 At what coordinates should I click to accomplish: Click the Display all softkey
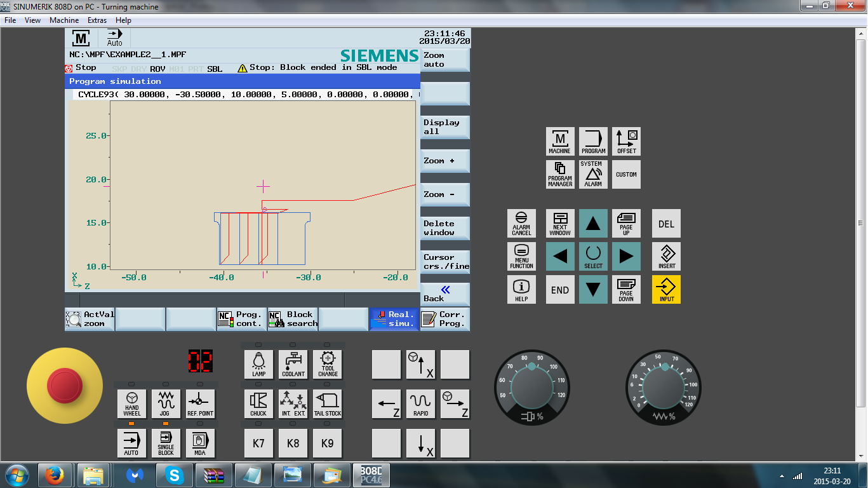445,127
